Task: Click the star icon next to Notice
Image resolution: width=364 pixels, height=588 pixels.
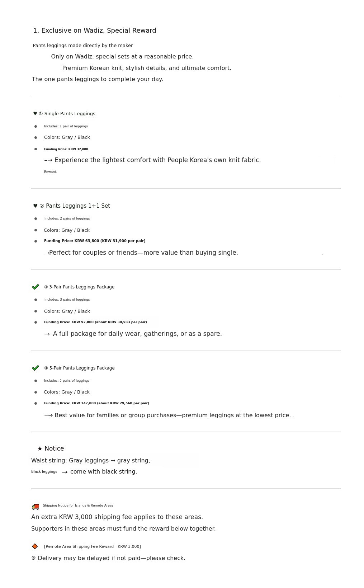Action: click(40, 449)
